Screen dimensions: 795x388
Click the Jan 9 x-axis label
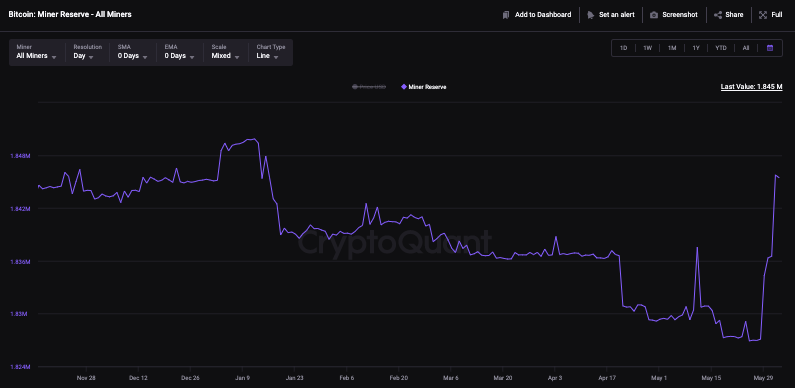[242, 378]
